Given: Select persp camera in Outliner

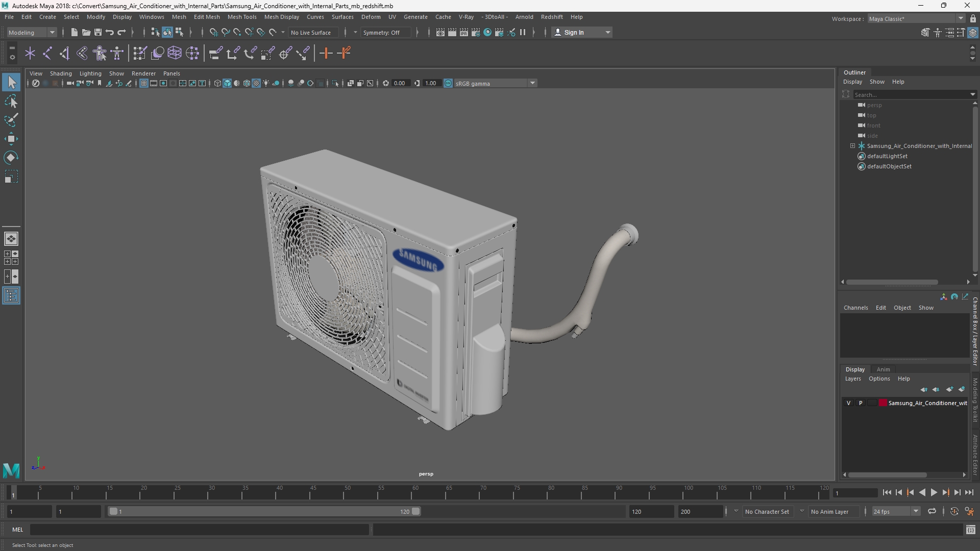Looking at the screenshot, I should pos(874,105).
